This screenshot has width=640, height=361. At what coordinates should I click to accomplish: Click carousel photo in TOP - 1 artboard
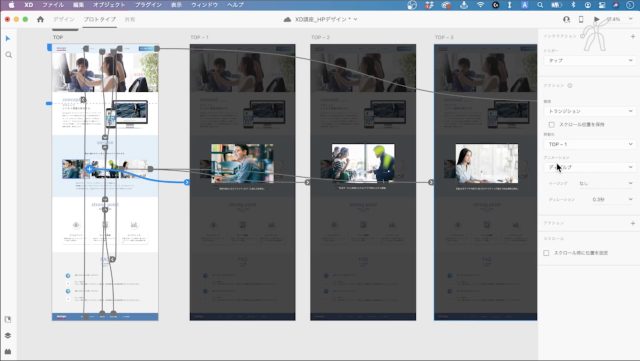(x=242, y=163)
